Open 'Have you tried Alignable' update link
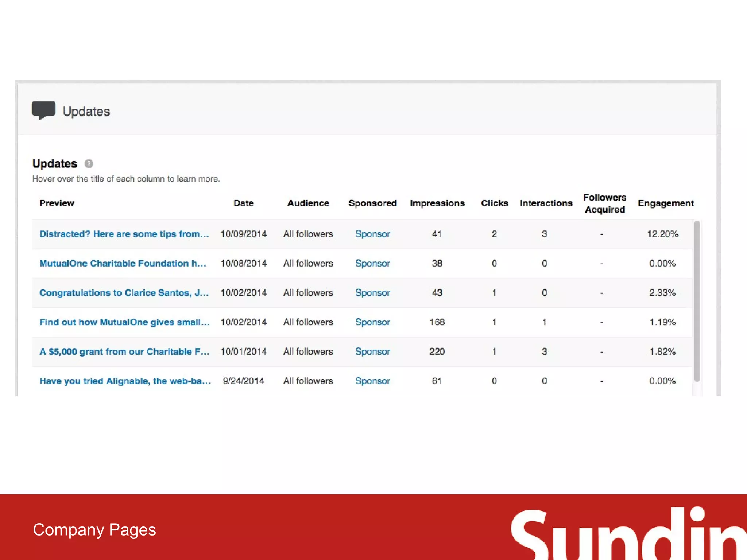Viewport: 747px width, 560px height. click(x=125, y=381)
